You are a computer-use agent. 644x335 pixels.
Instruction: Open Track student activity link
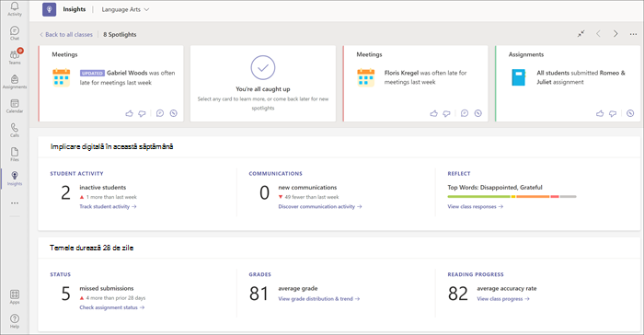pos(108,207)
